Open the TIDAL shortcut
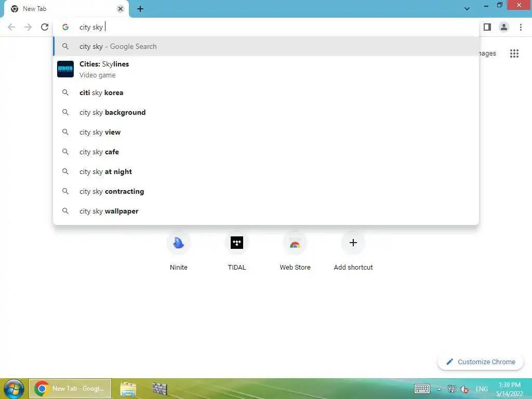532x399 pixels. 237,250
